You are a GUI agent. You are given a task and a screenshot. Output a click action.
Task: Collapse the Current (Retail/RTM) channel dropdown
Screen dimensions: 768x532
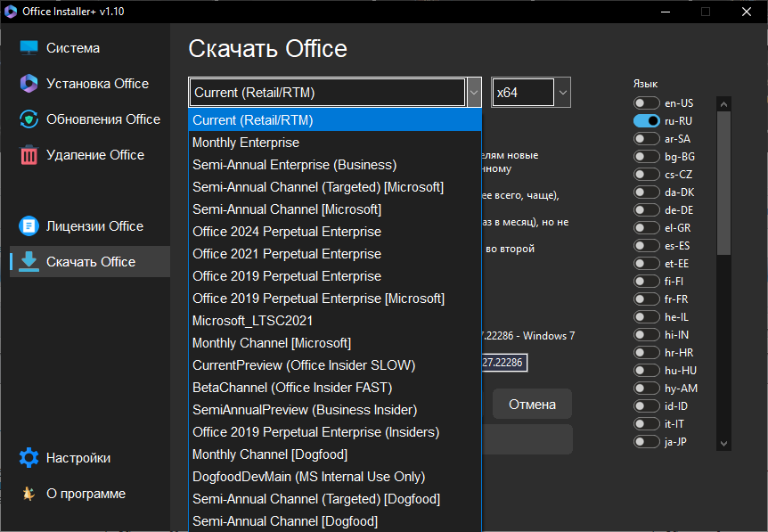click(474, 93)
